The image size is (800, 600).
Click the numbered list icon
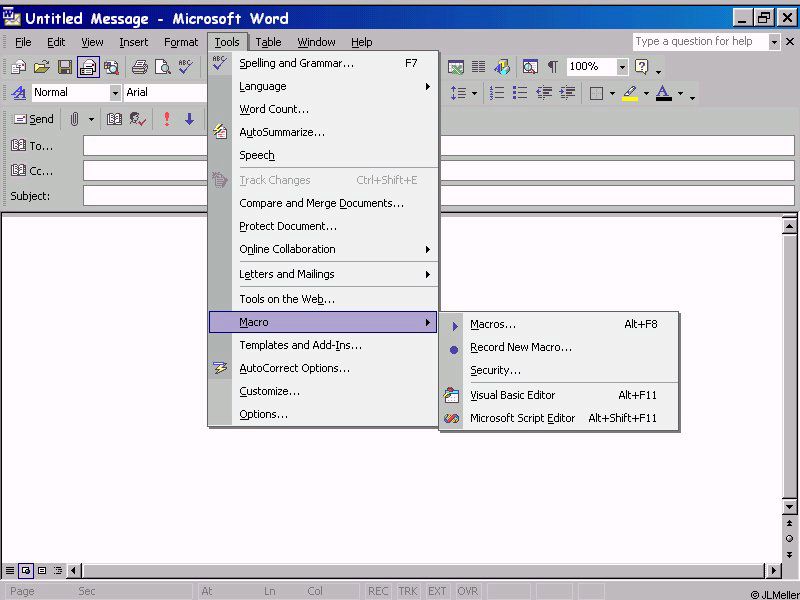click(x=497, y=93)
